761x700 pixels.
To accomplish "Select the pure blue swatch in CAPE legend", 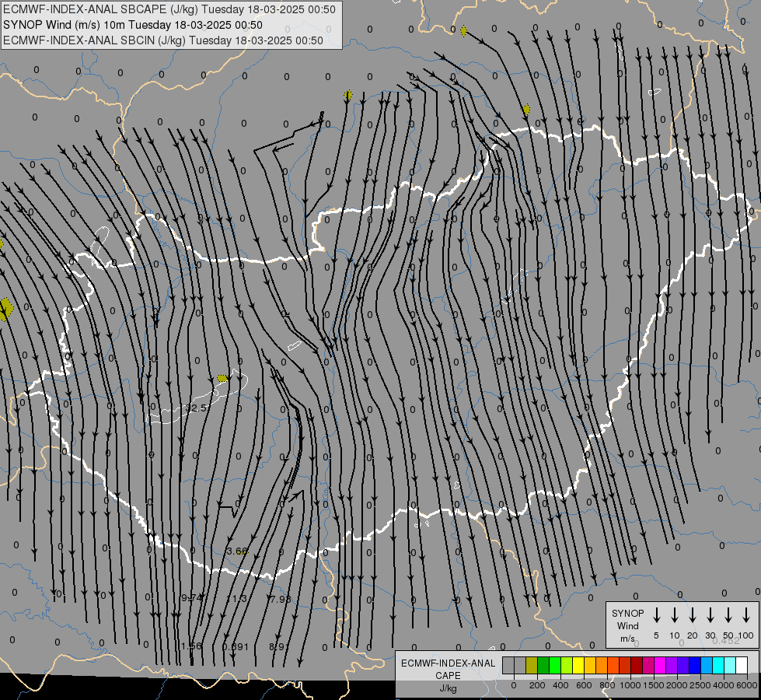I will [695, 665].
